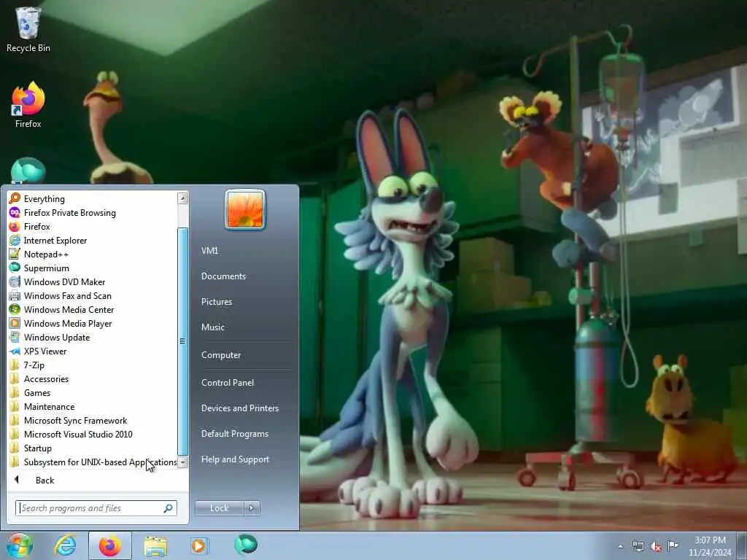The height and width of the screenshot is (560, 747).
Task: Click the network tray icon
Action: pos(638,546)
